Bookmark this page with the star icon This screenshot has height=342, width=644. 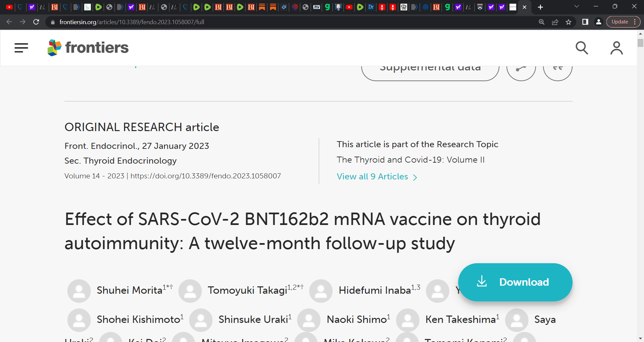click(569, 22)
